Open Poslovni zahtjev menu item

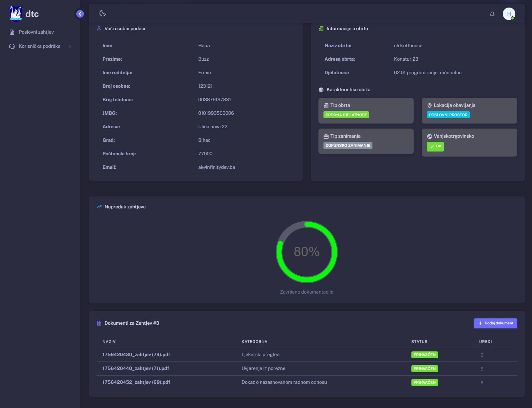click(36, 32)
